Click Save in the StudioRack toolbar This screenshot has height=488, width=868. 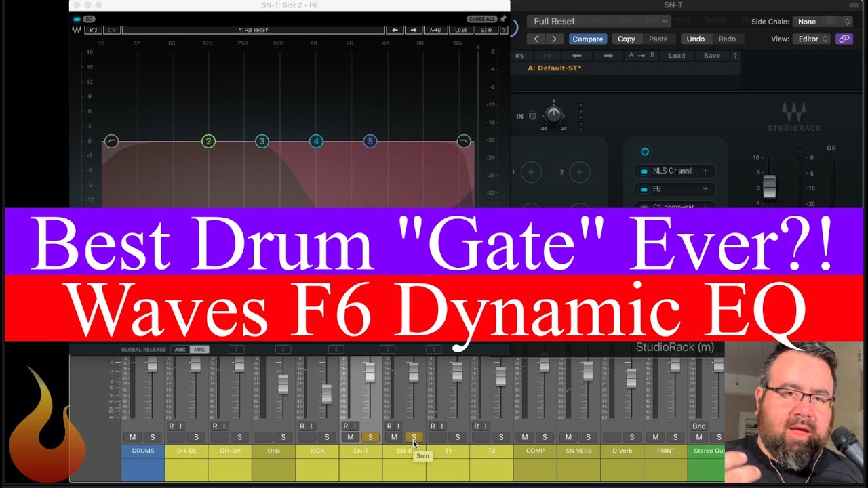pyautogui.click(x=712, y=56)
